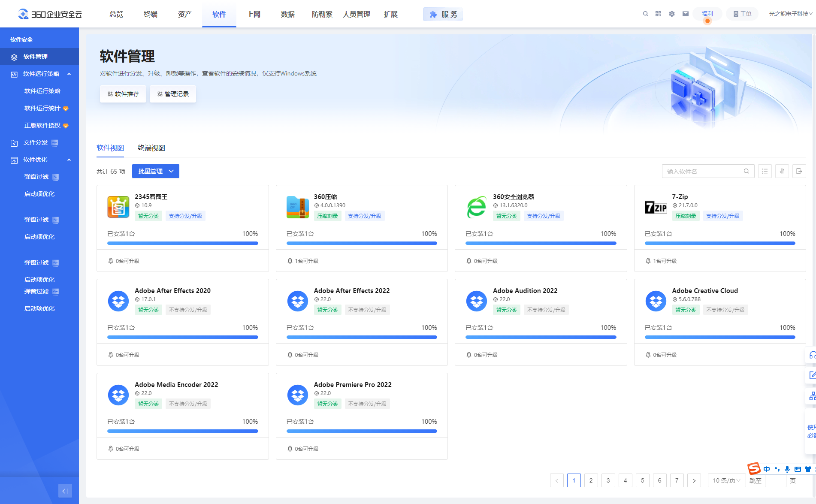The width and height of the screenshot is (816, 504).
Task: Open settings gear in top header
Action: click(672, 14)
